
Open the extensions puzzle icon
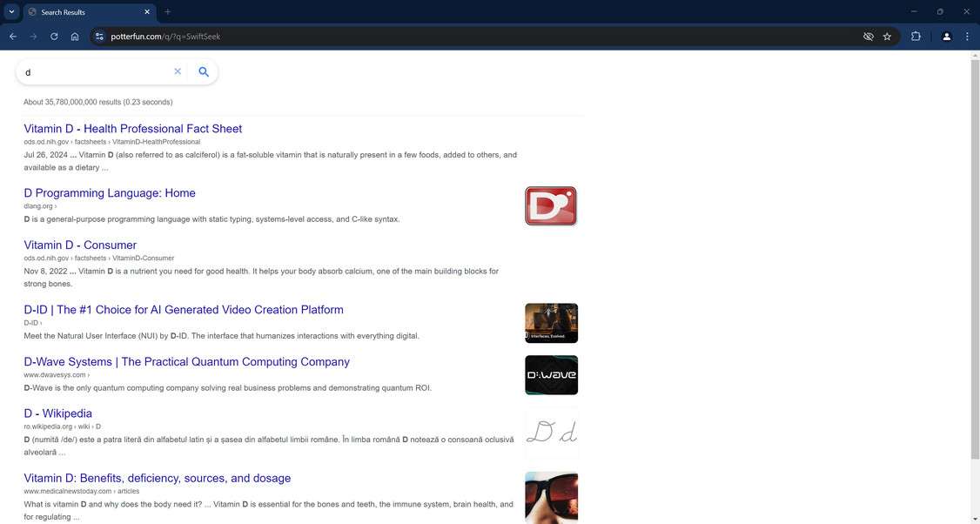tap(916, 37)
